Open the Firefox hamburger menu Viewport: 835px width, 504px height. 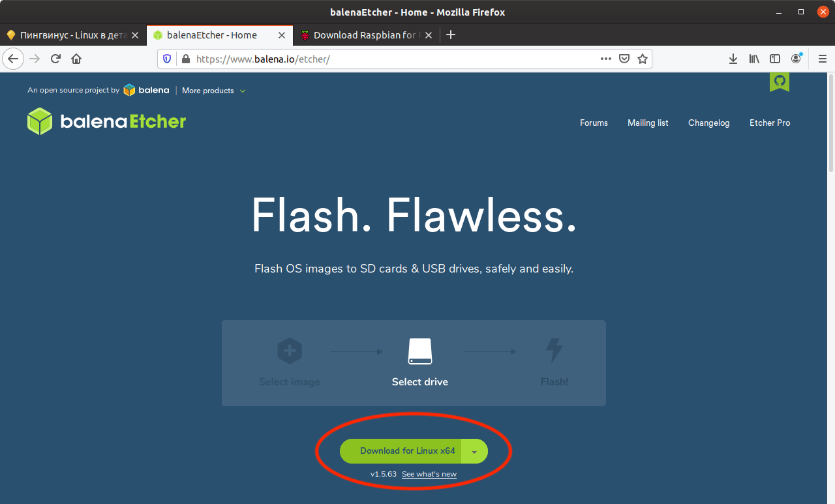(x=822, y=59)
